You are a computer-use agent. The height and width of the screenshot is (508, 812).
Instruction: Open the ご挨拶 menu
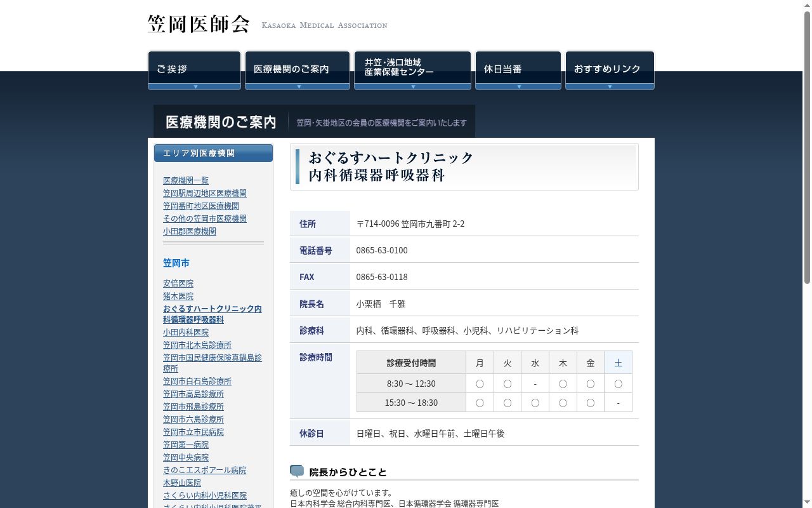194,70
